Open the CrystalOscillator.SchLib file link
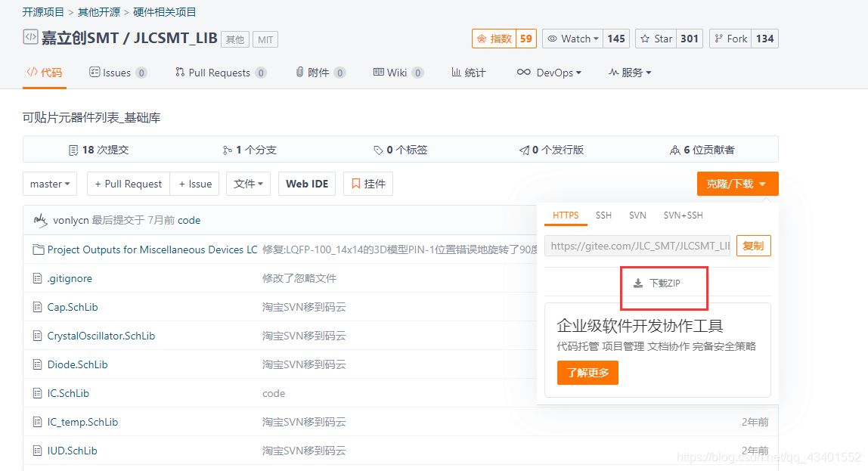The width and height of the screenshot is (868, 471). point(101,336)
